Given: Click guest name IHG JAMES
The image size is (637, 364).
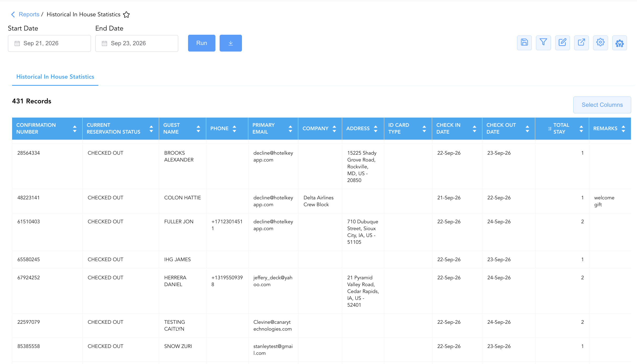Looking at the screenshot, I should click(x=178, y=259).
